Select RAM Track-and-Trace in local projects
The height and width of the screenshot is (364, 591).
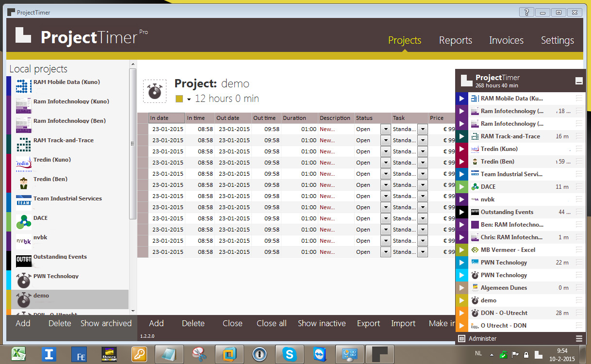click(67, 144)
